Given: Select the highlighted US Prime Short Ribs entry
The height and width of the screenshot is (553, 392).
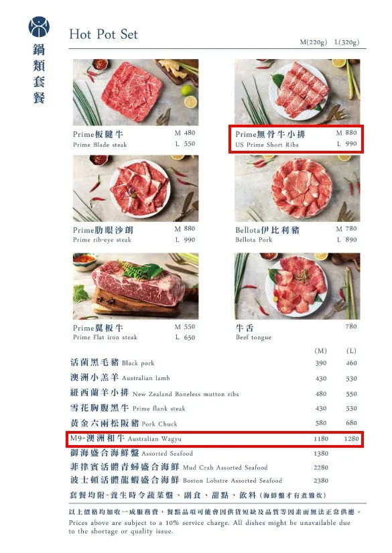Looking at the screenshot, I should click(x=296, y=139).
